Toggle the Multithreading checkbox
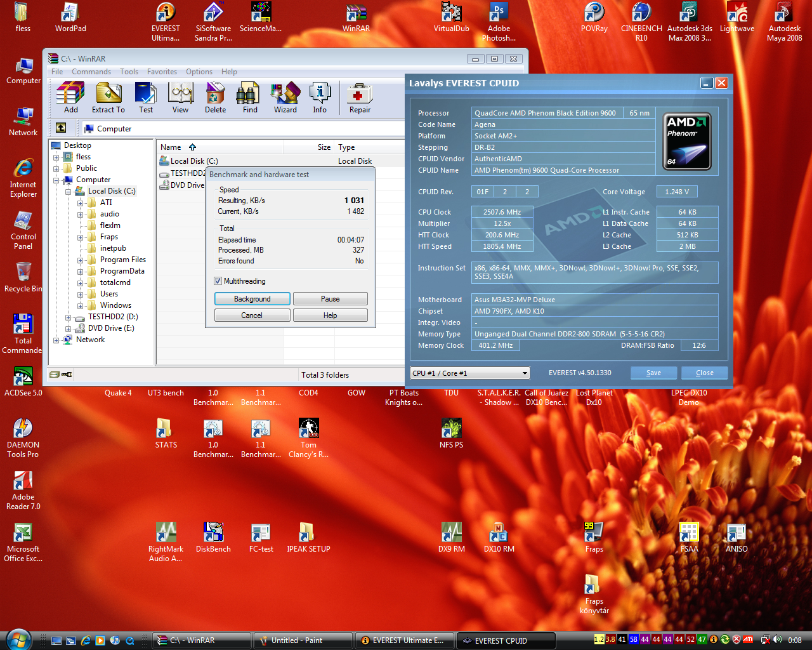The image size is (812, 650). coord(218,281)
